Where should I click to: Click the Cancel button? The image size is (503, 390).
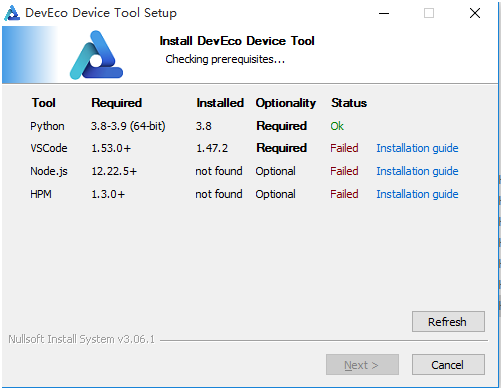tap(448, 365)
